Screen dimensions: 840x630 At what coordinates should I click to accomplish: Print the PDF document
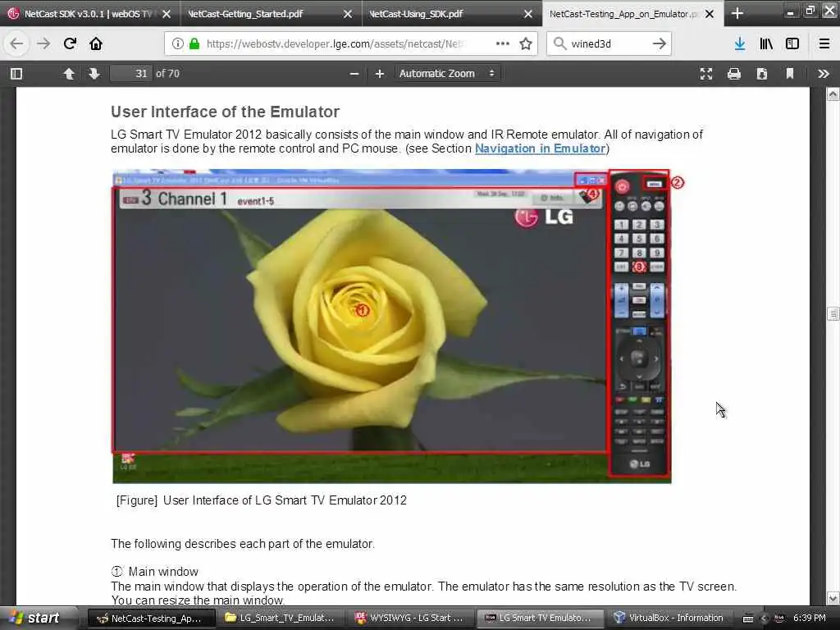(x=734, y=73)
